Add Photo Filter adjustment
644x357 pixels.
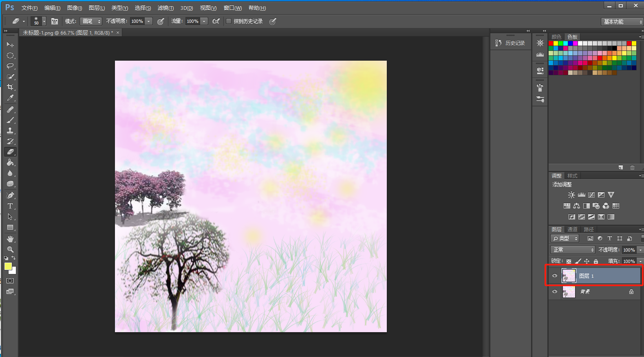(596, 206)
